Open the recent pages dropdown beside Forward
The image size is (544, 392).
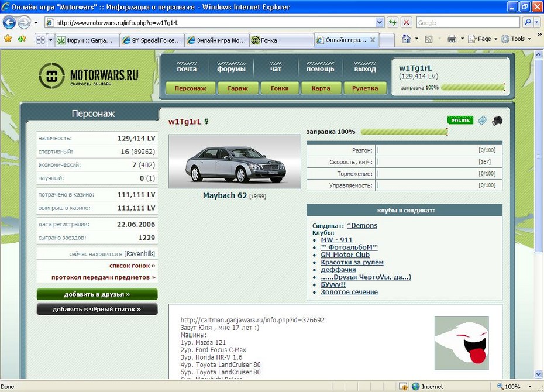[x=36, y=23]
